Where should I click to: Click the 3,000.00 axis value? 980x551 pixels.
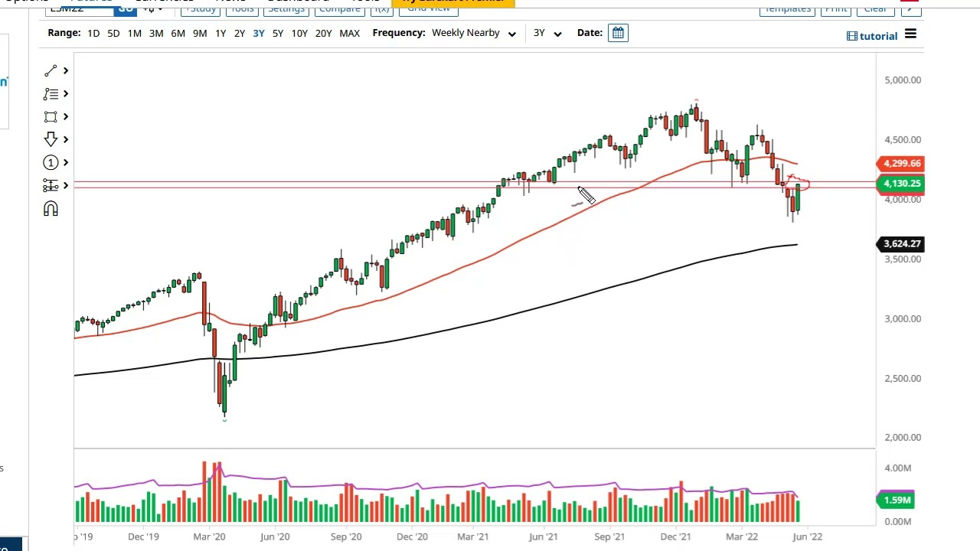[903, 318]
